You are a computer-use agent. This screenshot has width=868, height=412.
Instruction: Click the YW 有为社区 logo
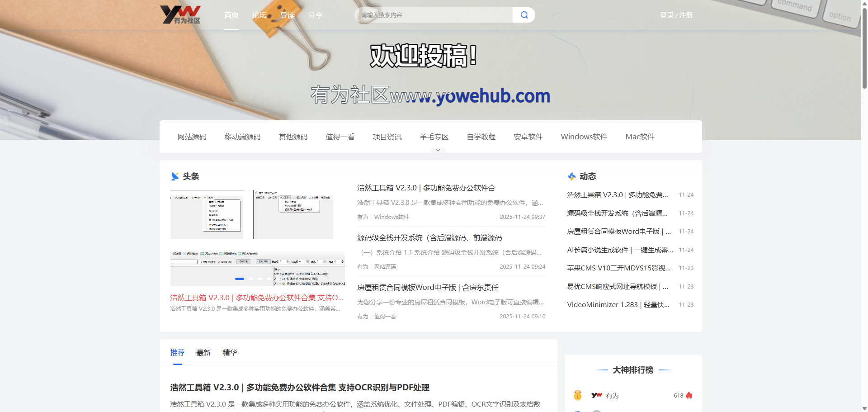[180, 15]
